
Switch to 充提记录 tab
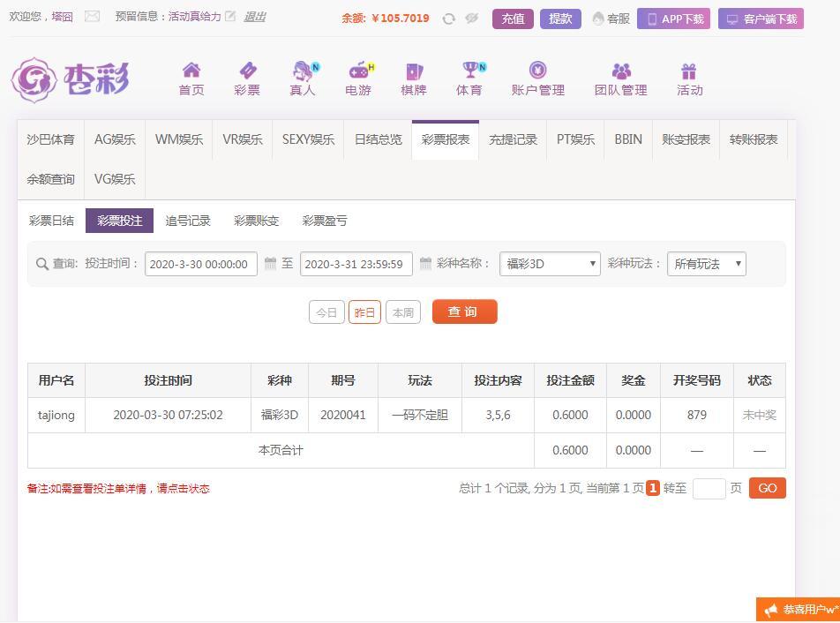coord(513,139)
